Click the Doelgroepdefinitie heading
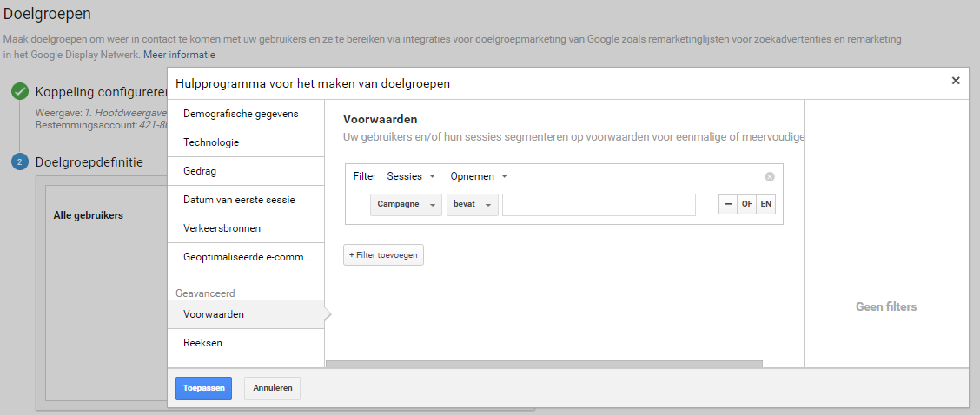This screenshot has height=415, width=980. click(x=89, y=162)
